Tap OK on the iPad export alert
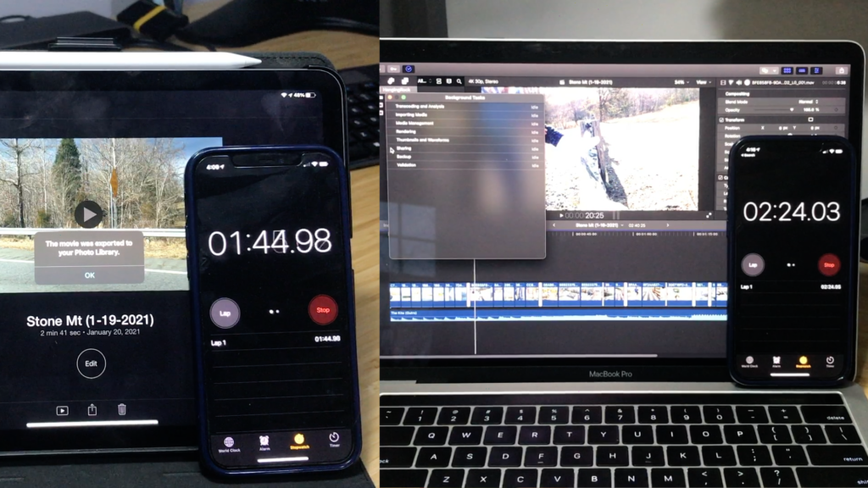Viewport: 868px width, 488px height. [x=90, y=275]
